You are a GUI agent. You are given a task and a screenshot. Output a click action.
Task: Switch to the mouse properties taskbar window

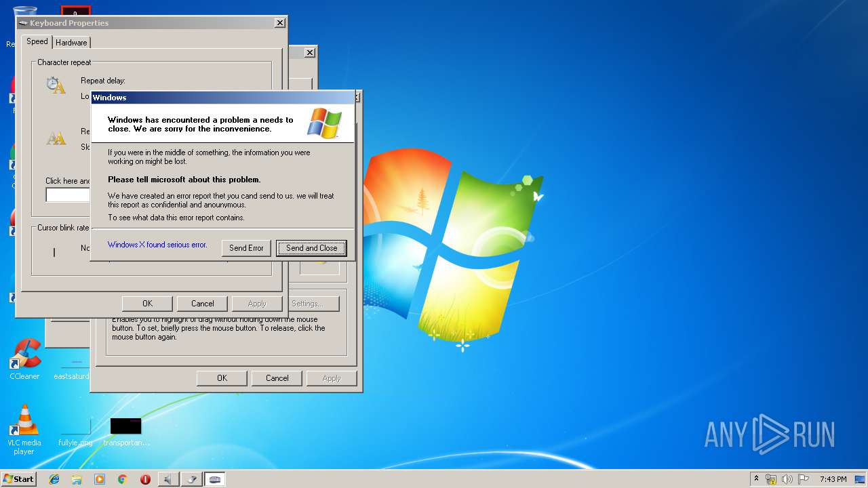192,479
